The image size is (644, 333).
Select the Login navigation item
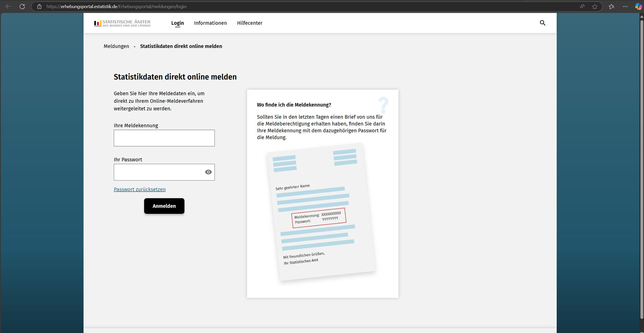pos(178,23)
